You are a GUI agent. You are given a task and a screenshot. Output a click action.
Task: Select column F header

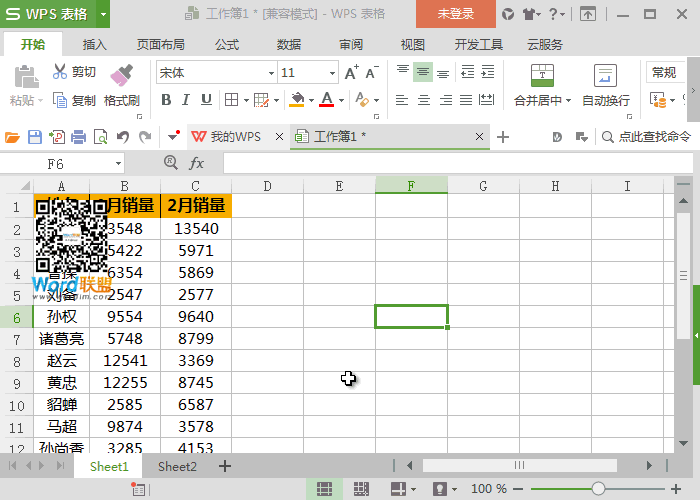point(411,186)
